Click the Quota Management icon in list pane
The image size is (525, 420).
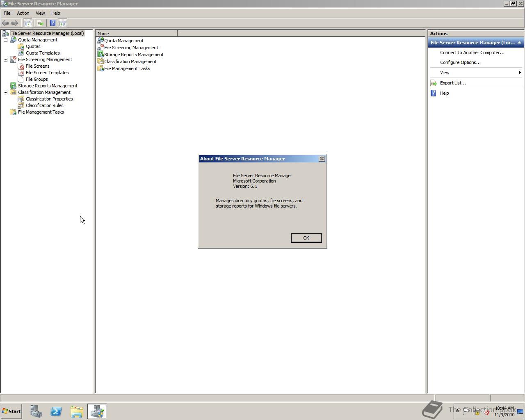100,41
